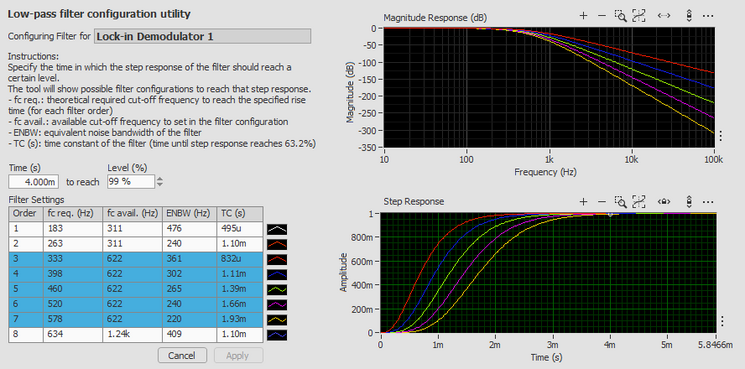Screen dimensions: 745x369
Task: Toggle the dark blue curve icon for order 8
Action: click(277, 335)
